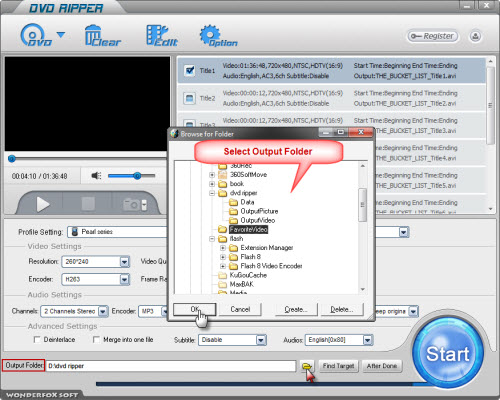500x400 pixels.
Task: Collapse the dvd ripper folder tree node
Action: pos(212,193)
